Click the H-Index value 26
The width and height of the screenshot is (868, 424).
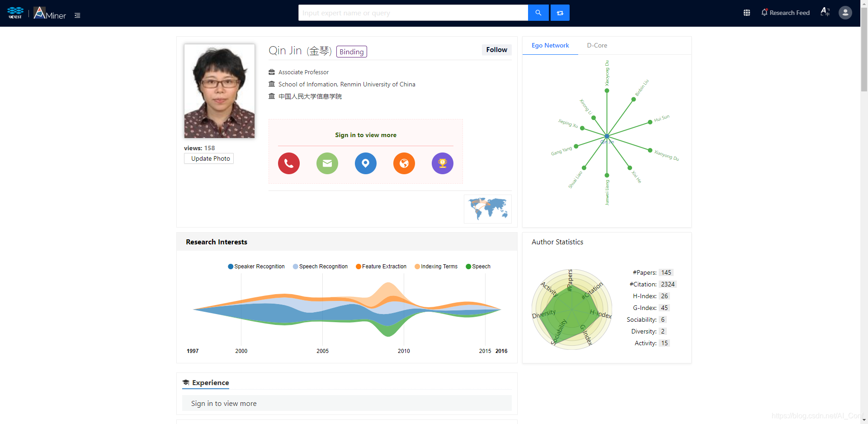(x=664, y=296)
